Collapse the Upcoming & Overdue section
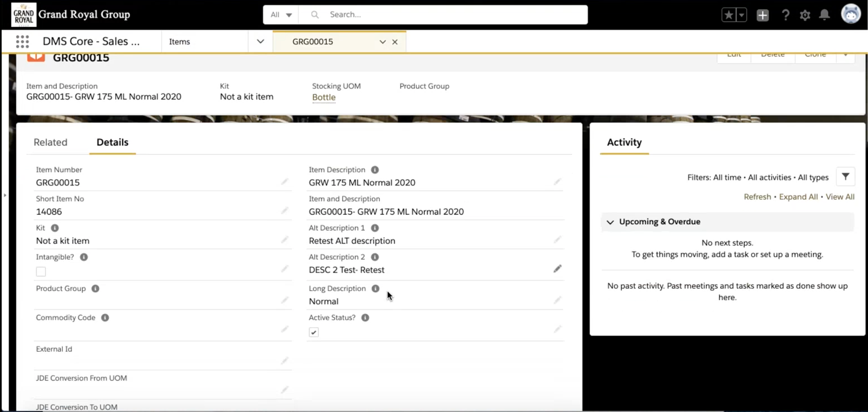Screen dimensions: 868x412 click(610, 222)
